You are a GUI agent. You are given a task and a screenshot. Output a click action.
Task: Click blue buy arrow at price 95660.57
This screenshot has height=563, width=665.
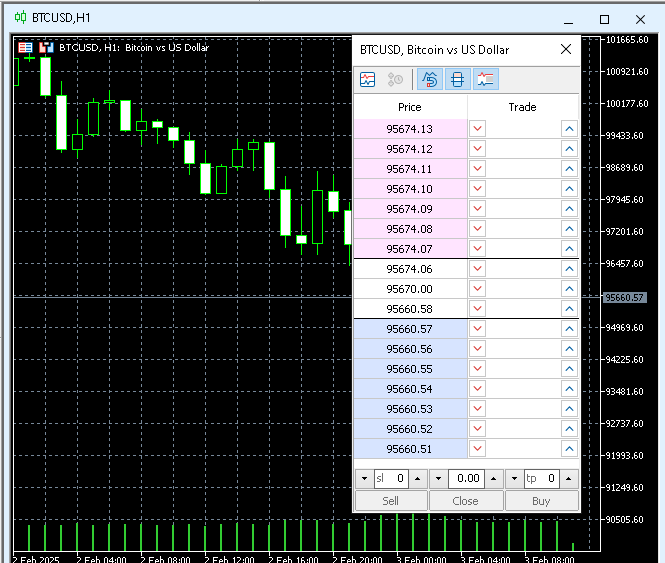tap(569, 328)
